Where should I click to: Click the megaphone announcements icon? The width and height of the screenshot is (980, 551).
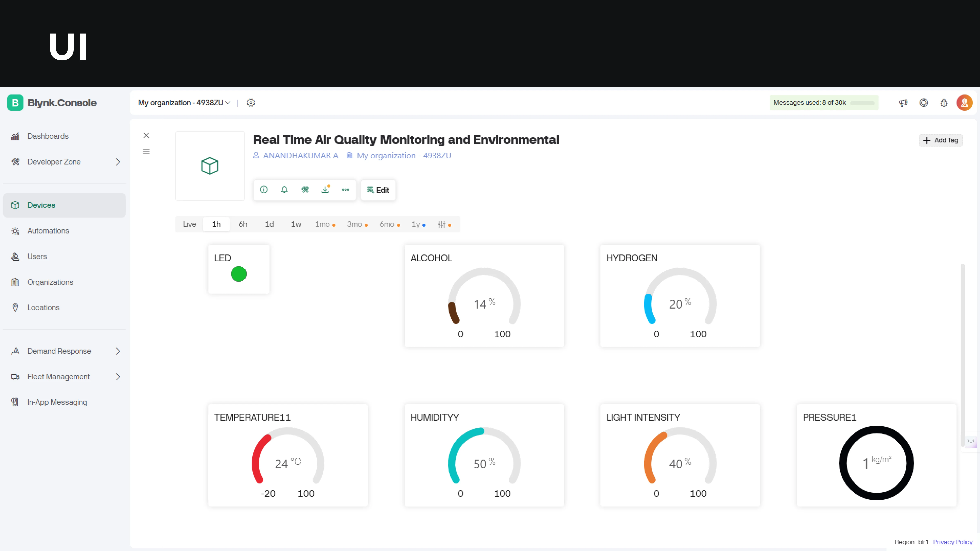coord(903,103)
